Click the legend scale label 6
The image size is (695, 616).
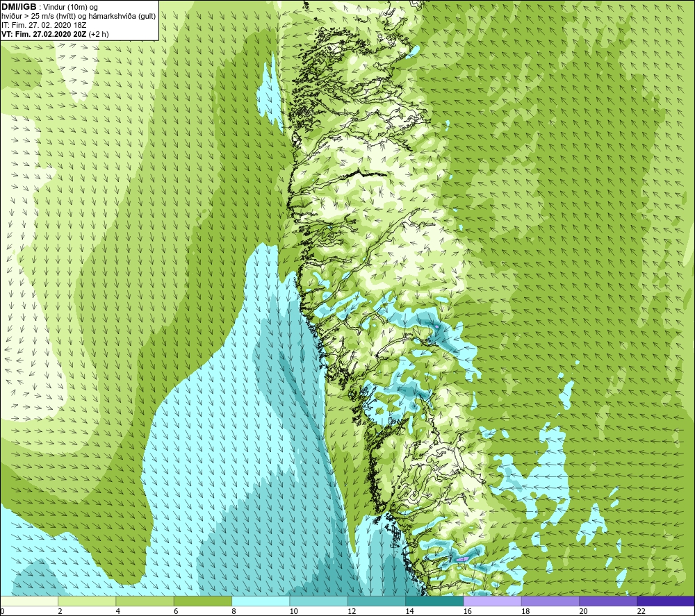(176, 611)
